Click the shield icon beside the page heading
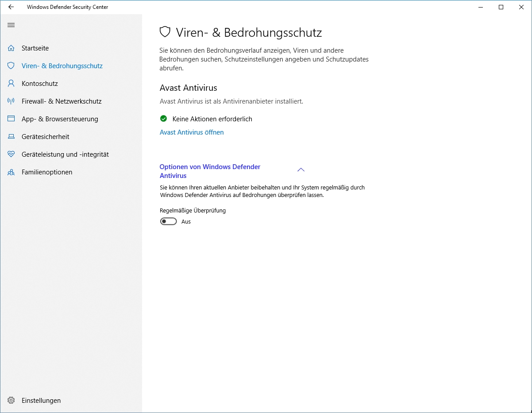The height and width of the screenshot is (413, 532). click(165, 32)
